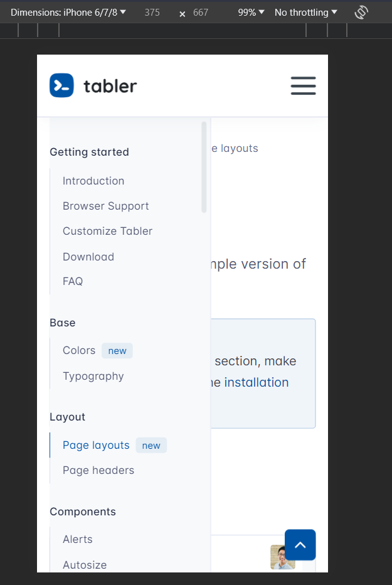Screen dimensions: 392x585
Task: Click the Tabler logo icon
Action: [61, 85]
